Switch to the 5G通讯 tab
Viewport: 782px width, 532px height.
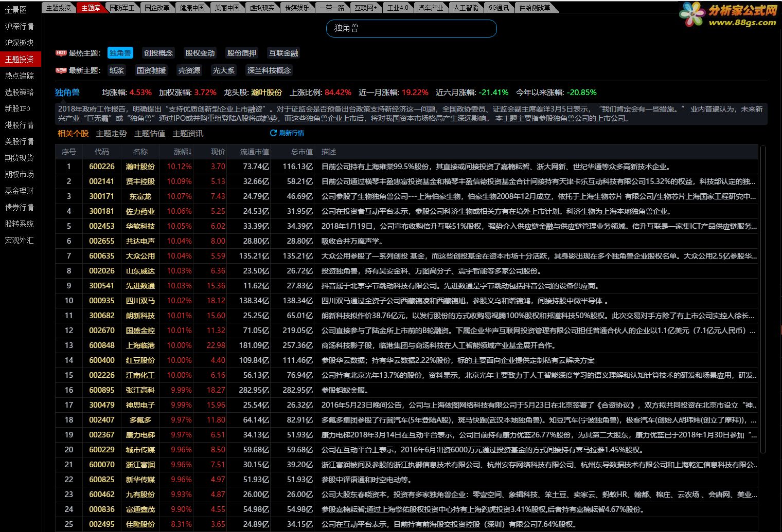click(x=499, y=8)
